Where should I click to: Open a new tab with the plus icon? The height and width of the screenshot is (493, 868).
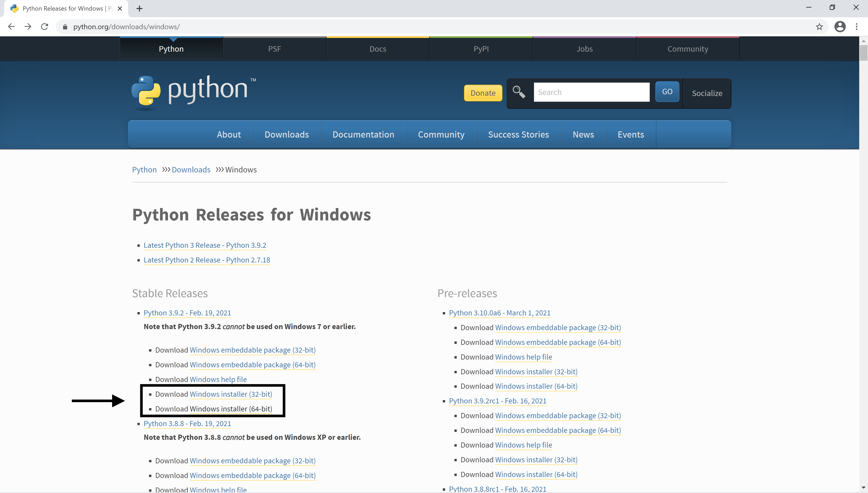coord(139,9)
